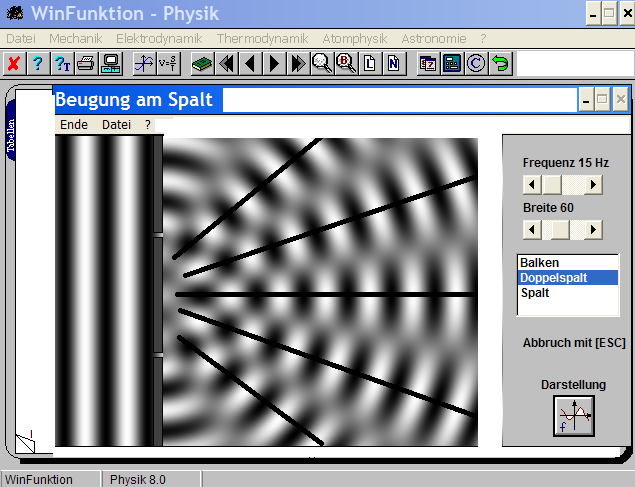
Task: Select Doppelspalt in the list
Action: coord(568,278)
